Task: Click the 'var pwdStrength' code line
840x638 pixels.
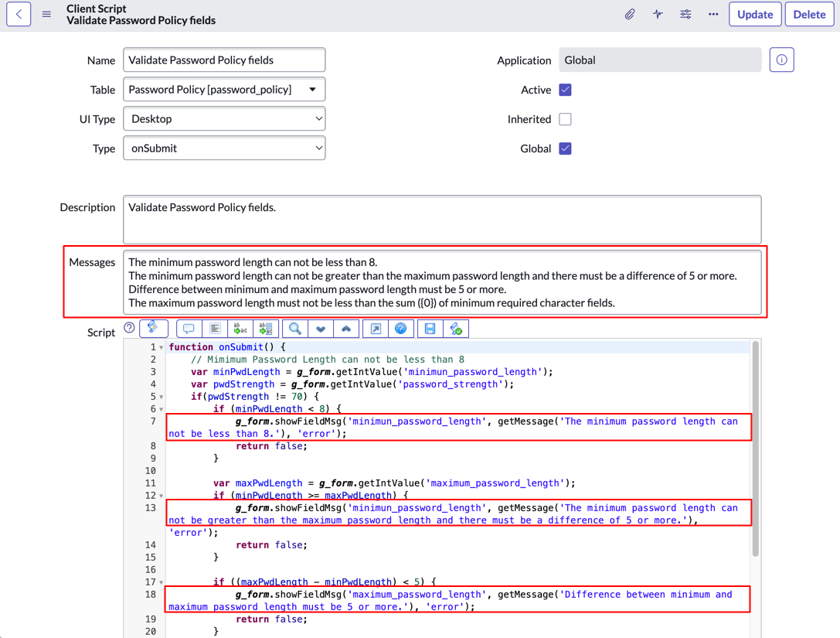Action: click(352, 384)
